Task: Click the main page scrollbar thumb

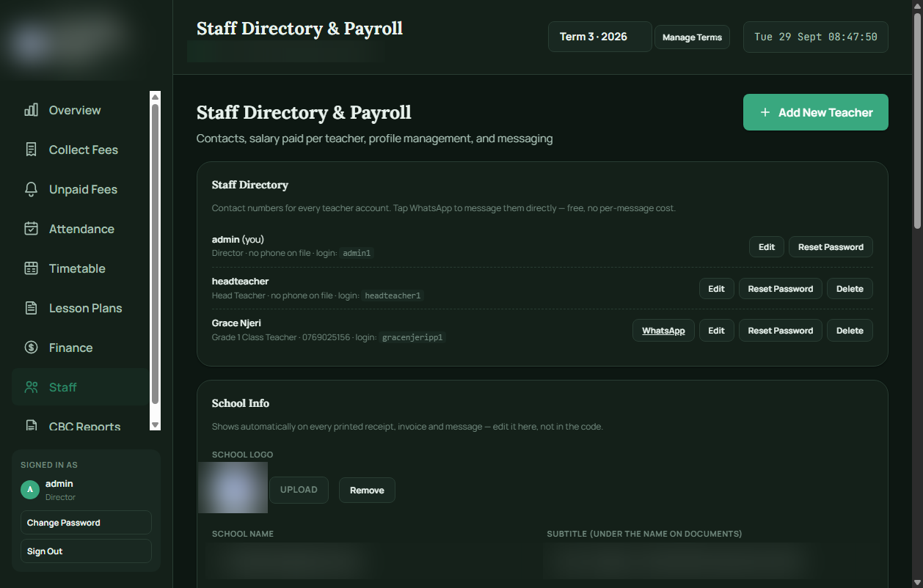Action: [917, 120]
